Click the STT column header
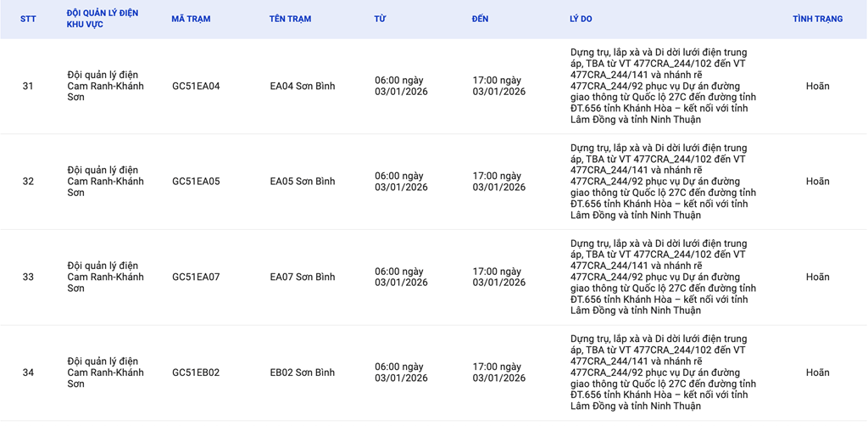Screen dimensions: 868x426 pos(28,19)
